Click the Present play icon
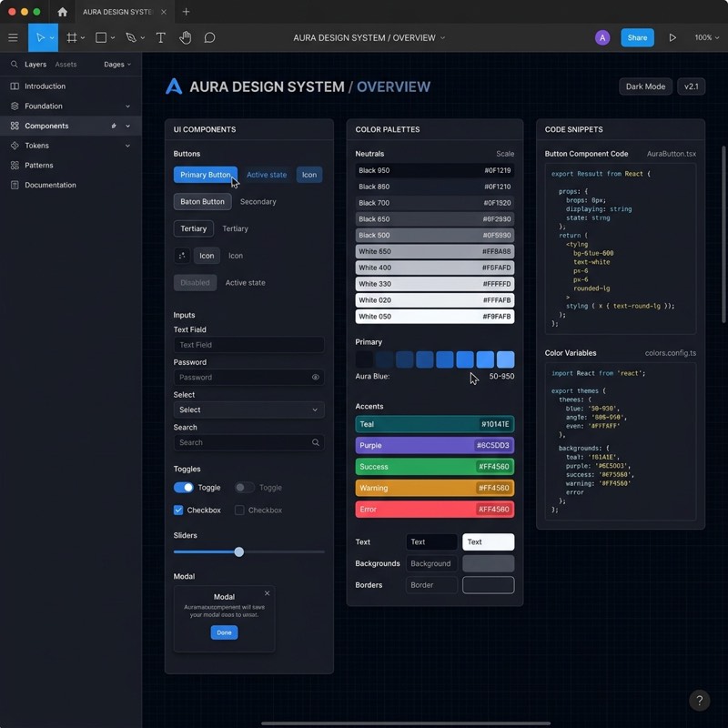 point(672,37)
